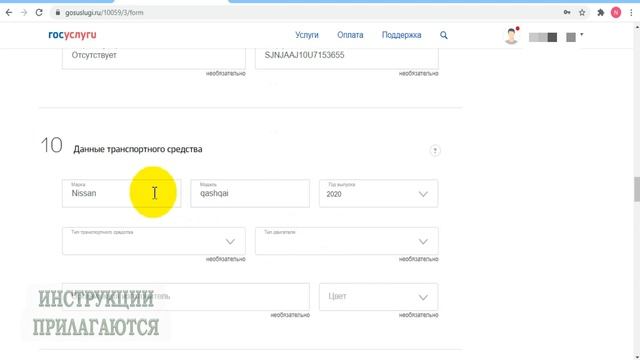Open the Chrome profile avatar N
The height and width of the screenshot is (360, 640).
(616, 13)
